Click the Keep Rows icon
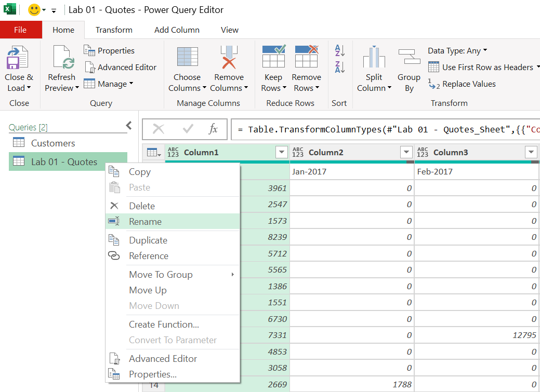 point(274,56)
